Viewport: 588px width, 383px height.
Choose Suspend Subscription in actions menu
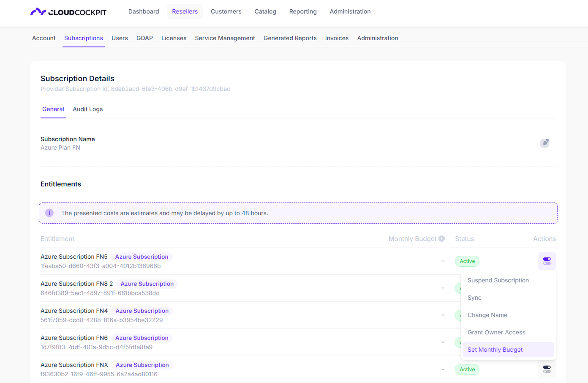click(498, 280)
